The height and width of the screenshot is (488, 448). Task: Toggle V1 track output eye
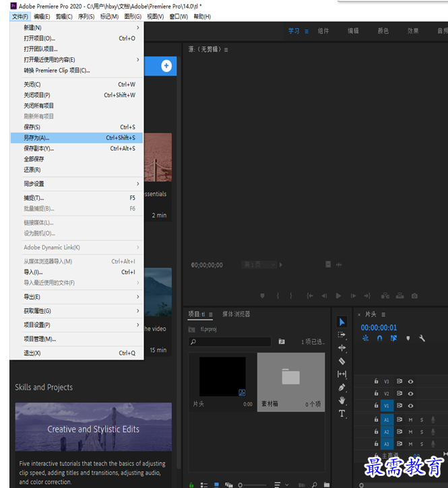(411, 405)
